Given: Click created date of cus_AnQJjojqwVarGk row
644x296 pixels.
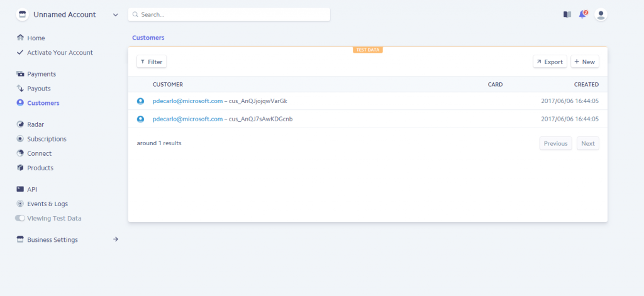Looking at the screenshot, I should pyautogui.click(x=570, y=101).
